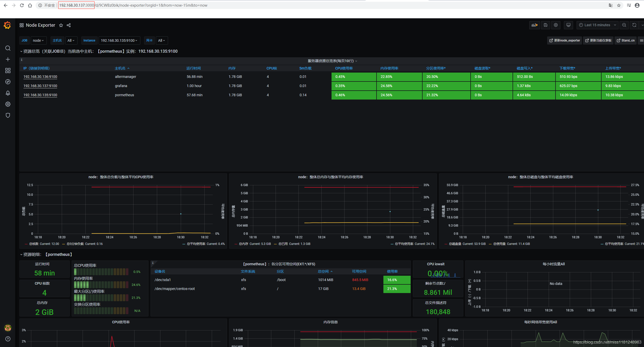Image resolution: width=644 pixels, height=347 pixels.
Task: Refresh the dashboard icon
Action: (634, 25)
